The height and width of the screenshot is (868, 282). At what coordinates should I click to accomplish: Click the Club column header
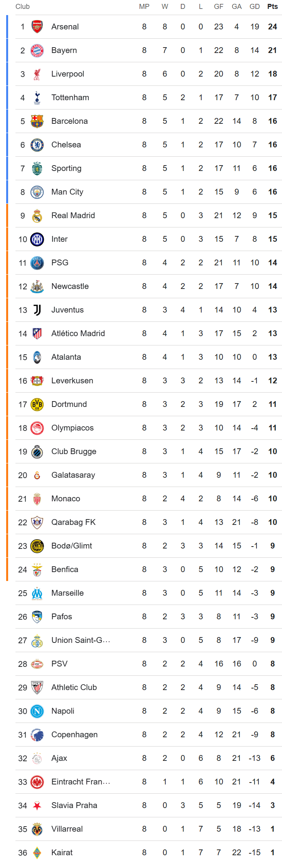click(x=22, y=7)
